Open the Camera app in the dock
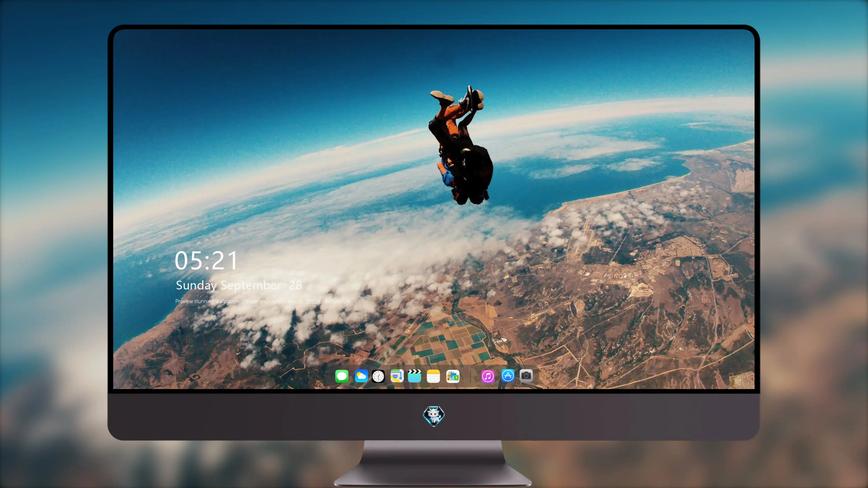This screenshot has height=488, width=868. pos(526,375)
